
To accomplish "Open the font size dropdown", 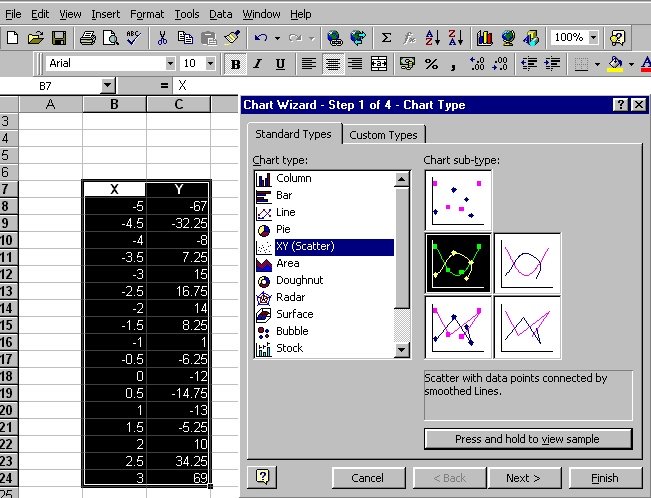I will click(210, 63).
